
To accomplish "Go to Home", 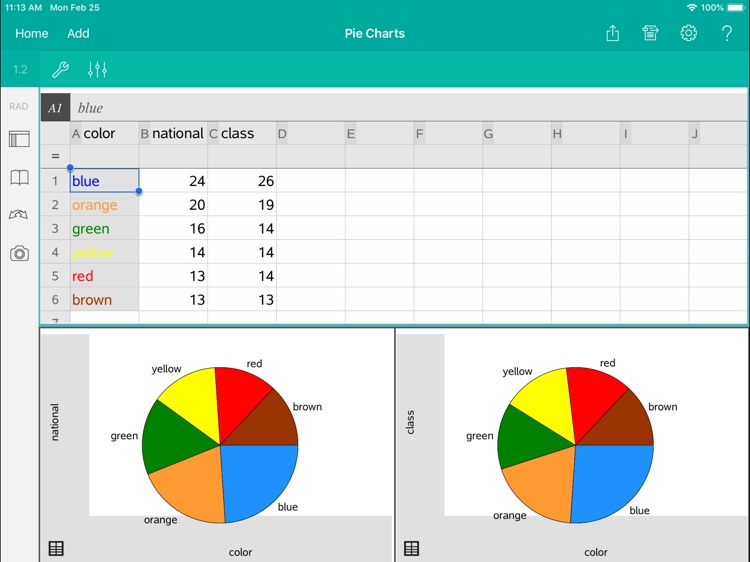I will (x=32, y=33).
